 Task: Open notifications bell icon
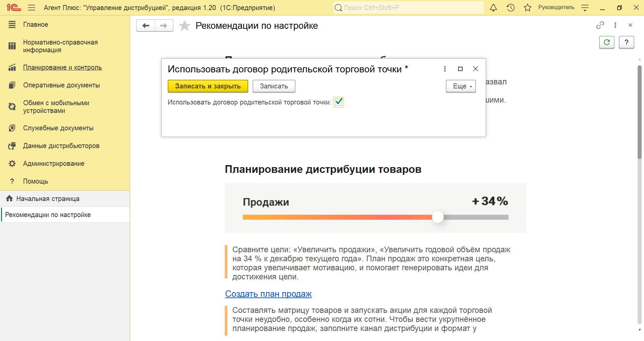click(x=493, y=8)
